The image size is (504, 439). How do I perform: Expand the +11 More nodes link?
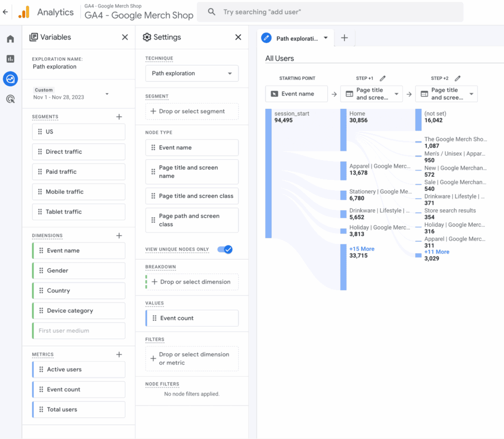[x=437, y=252]
